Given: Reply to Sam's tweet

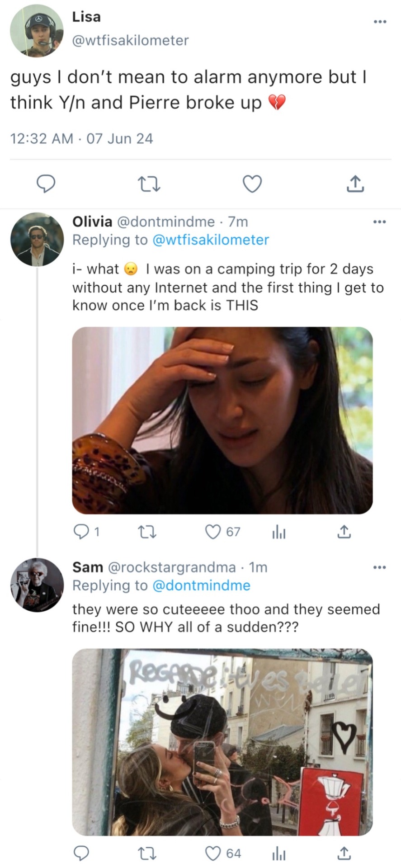Looking at the screenshot, I should click(81, 854).
